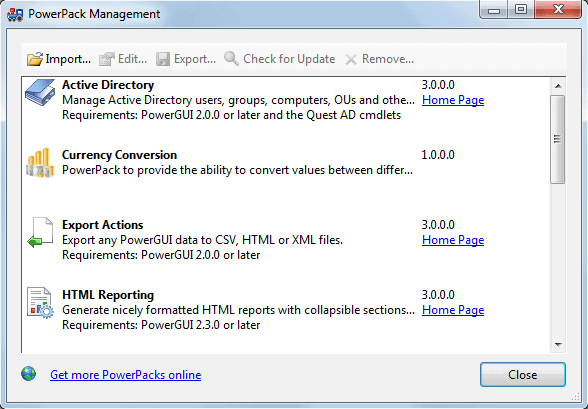Click the Import folder icon
The height and width of the screenshot is (409, 588).
coord(35,59)
